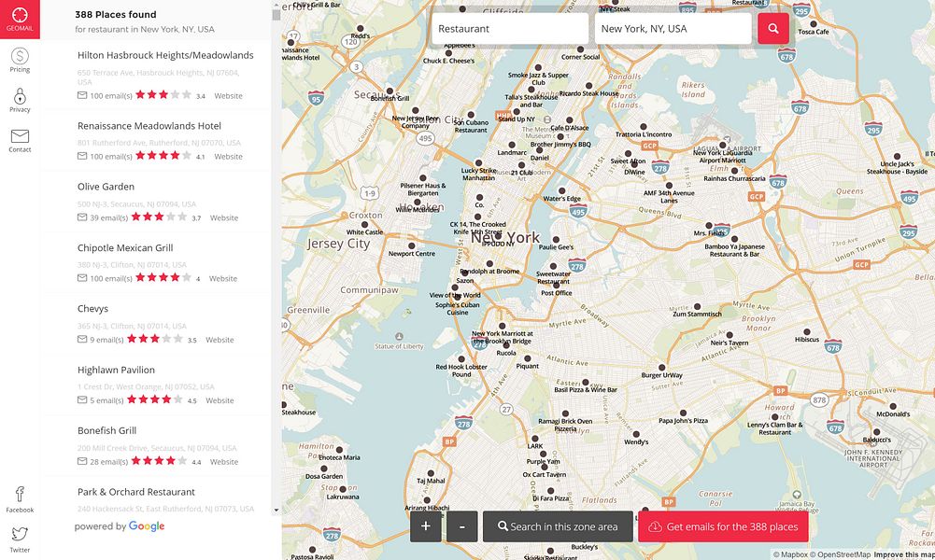
Task: Zoom in on the map with the plus button
Action: pos(425,525)
